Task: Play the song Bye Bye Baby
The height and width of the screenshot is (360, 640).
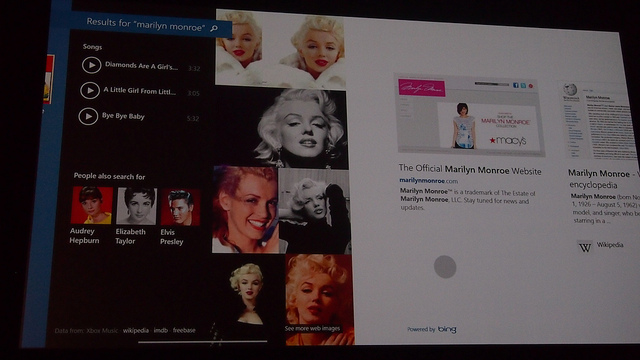Action: tap(88, 116)
